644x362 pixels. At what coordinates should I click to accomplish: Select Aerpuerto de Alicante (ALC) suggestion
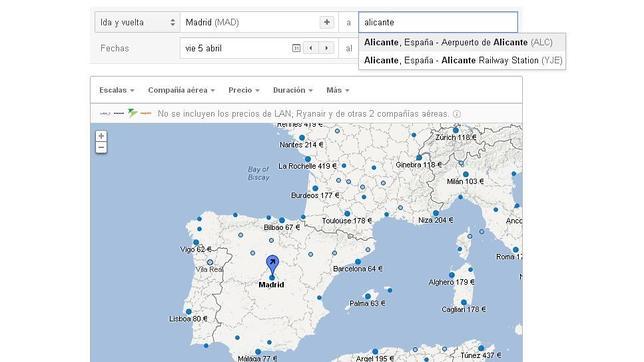click(462, 42)
